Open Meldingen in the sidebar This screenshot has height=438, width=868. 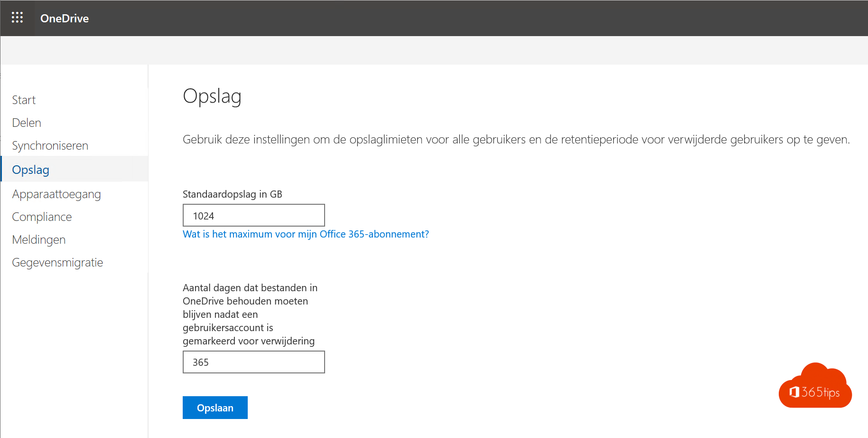[x=39, y=240]
